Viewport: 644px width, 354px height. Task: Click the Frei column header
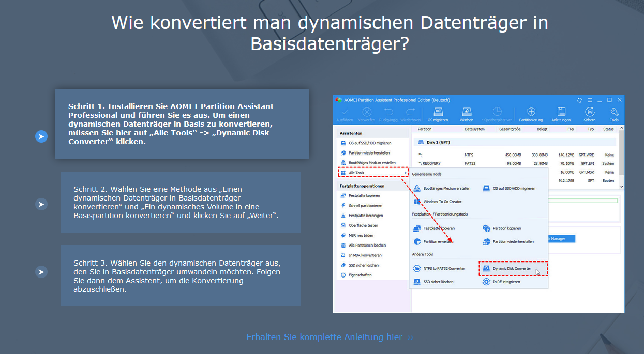click(571, 129)
